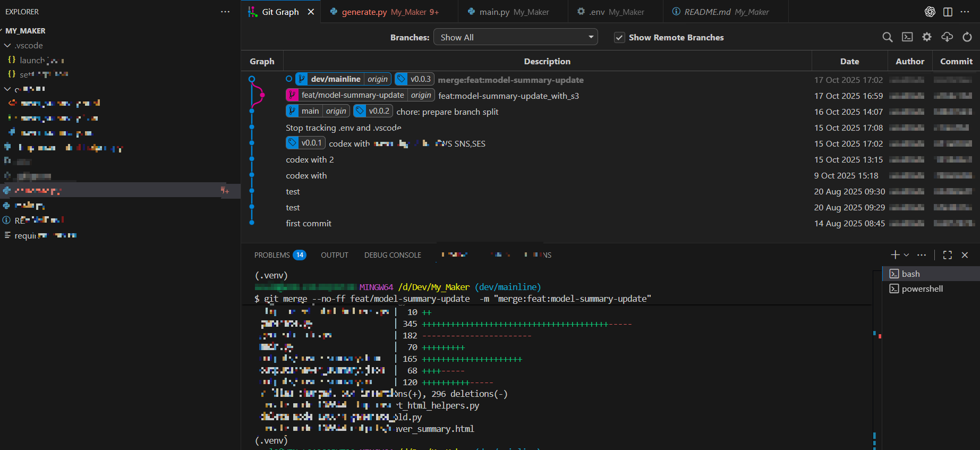The width and height of the screenshot is (980, 450).
Task: Open the terminal launch profile dropdown arrow
Action: (x=906, y=255)
